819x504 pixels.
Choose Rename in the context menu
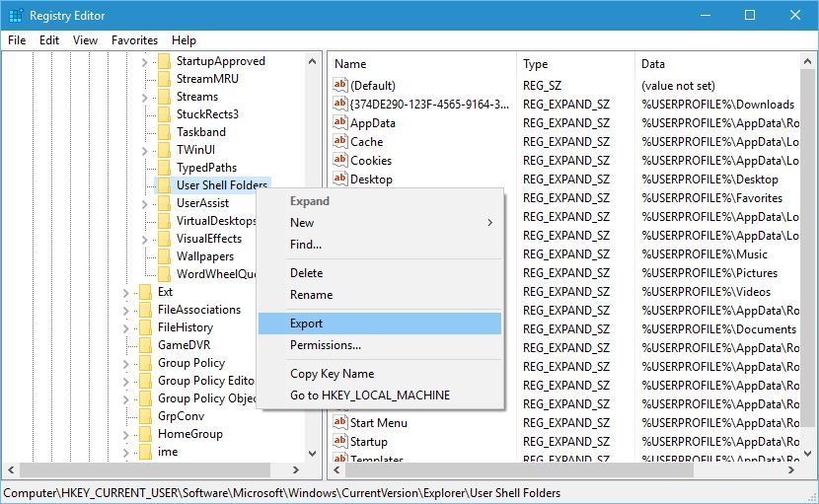point(380,295)
